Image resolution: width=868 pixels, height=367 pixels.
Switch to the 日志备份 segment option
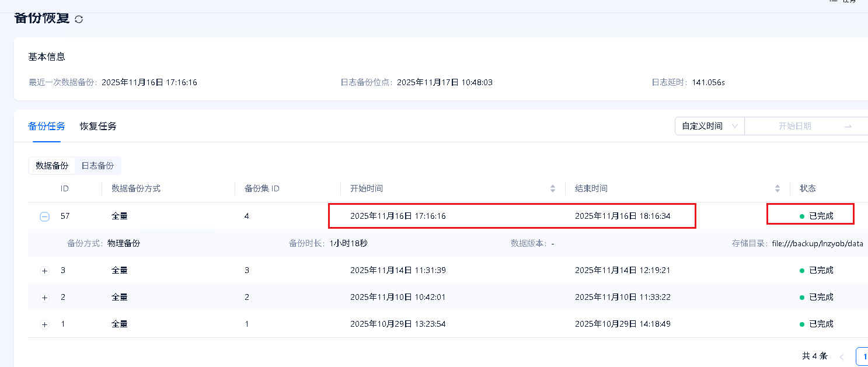(x=97, y=166)
